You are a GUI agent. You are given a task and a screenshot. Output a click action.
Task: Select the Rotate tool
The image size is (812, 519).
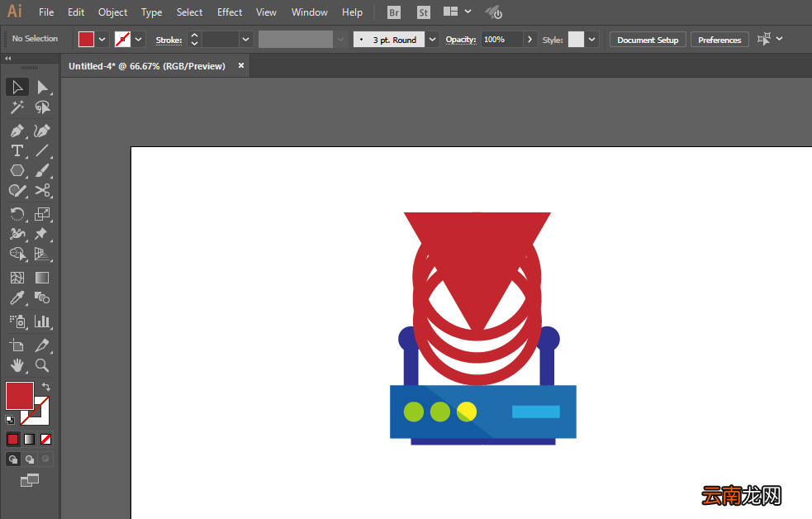17,214
